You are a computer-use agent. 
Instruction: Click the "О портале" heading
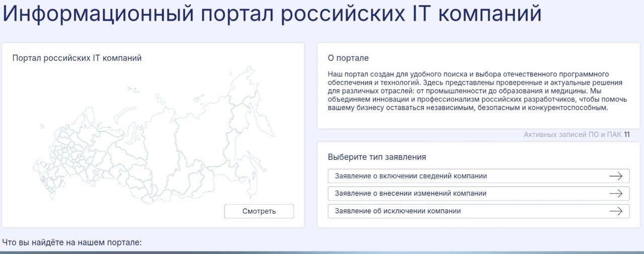(x=348, y=58)
